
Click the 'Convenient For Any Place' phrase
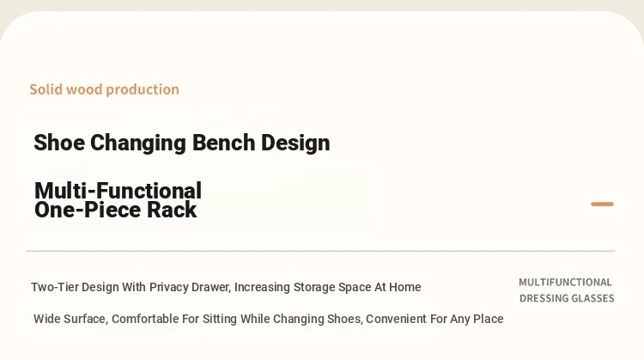pos(434,319)
